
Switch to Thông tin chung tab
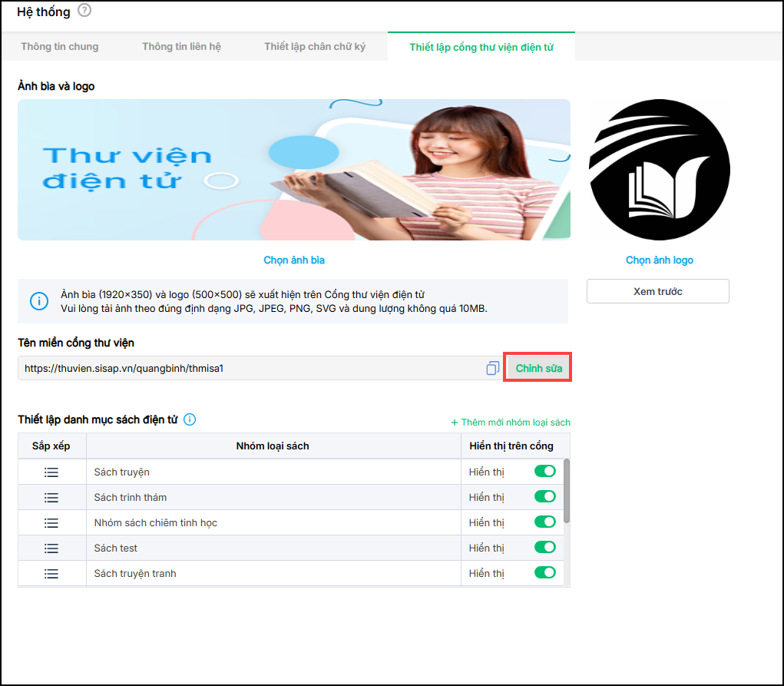click(60, 47)
